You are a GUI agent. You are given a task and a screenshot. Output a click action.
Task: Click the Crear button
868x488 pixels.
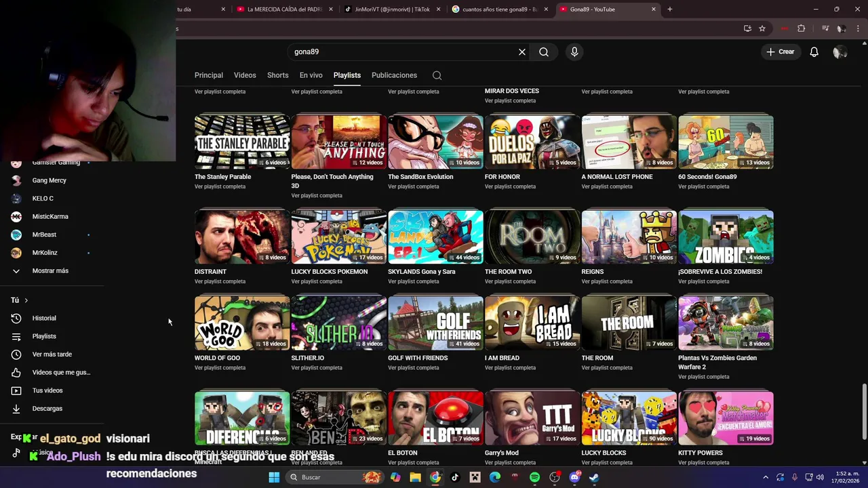pyautogui.click(x=781, y=52)
